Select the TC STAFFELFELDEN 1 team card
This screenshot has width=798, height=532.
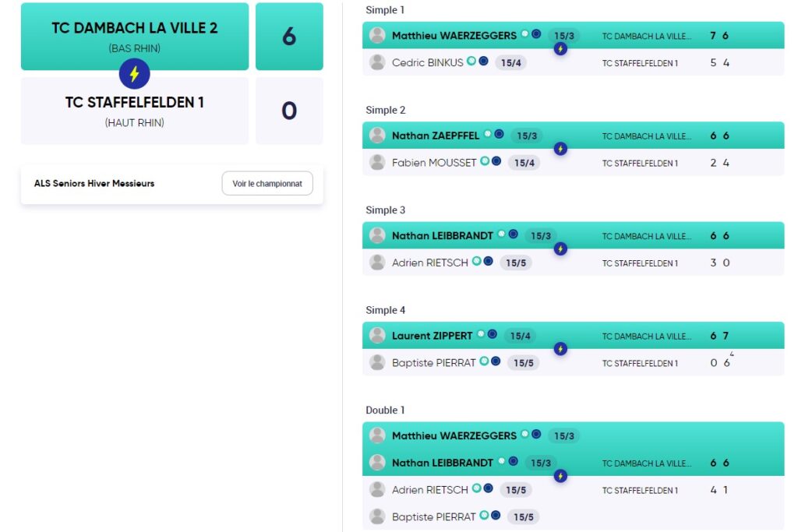[x=135, y=111]
